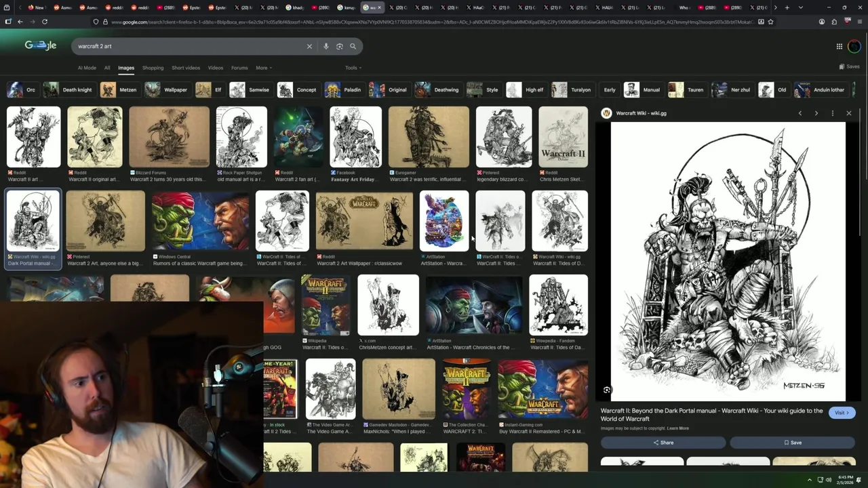Open the browser tab list chevron
The image size is (868, 488).
801,7
